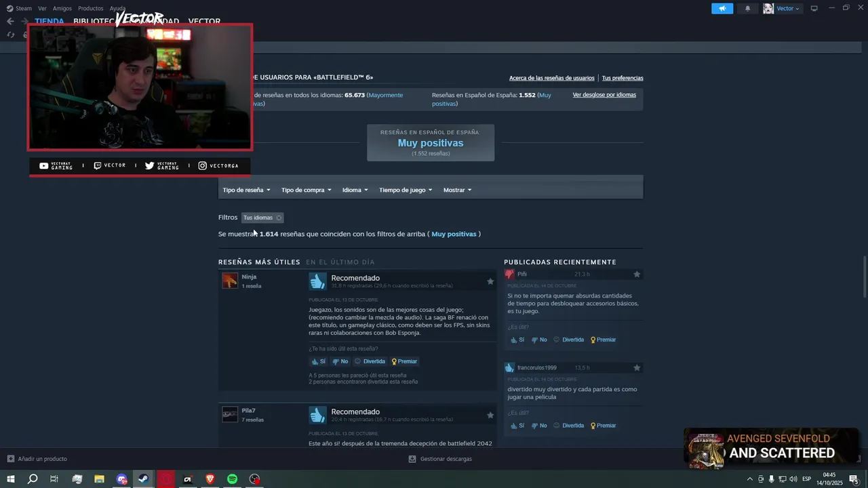868x488 pixels.
Task: Expand the 'Tipo de compra' dropdown
Action: pos(307,190)
